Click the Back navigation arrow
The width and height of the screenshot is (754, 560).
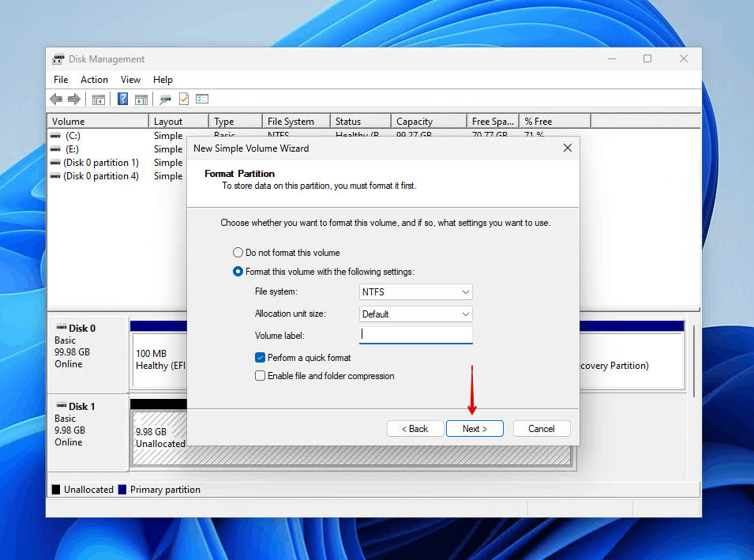(x=56, y=99)
